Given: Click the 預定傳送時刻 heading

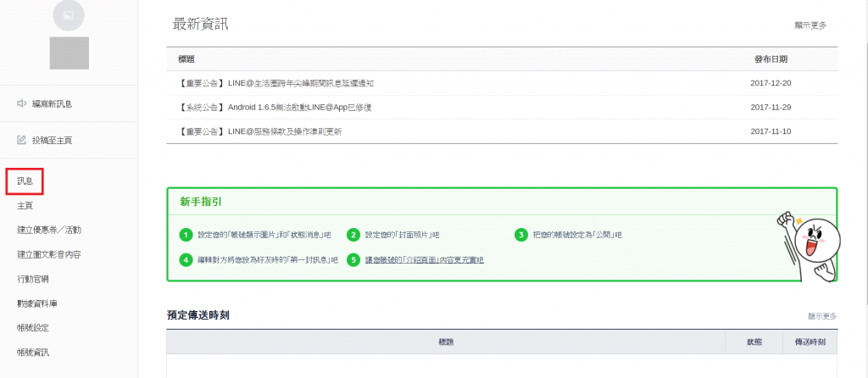Looking at the screenshot, I should click(198, 315).
